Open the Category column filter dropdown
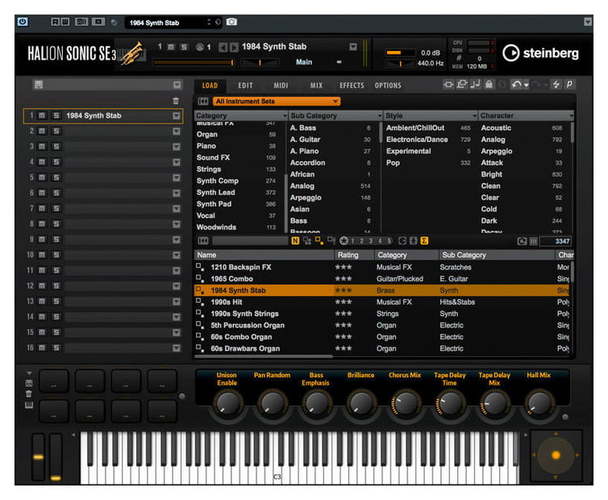 pos(285,116)
